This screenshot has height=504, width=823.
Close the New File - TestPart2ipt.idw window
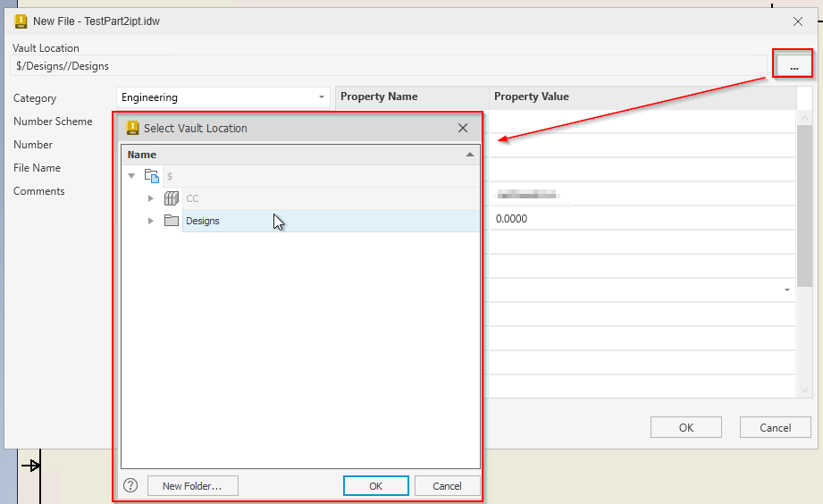pyautogui.click(x=798, y=21)
